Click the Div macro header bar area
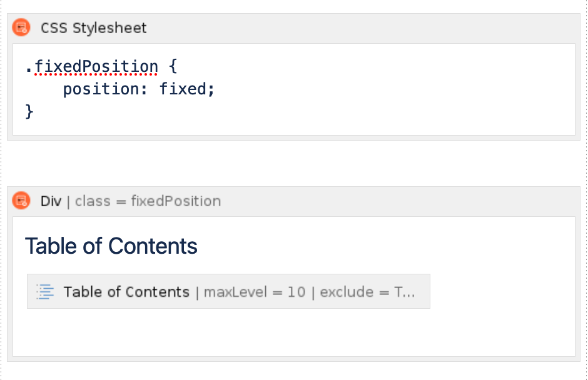Image resolution: width=588 pixels, height=380 pixels. point(294,201)
